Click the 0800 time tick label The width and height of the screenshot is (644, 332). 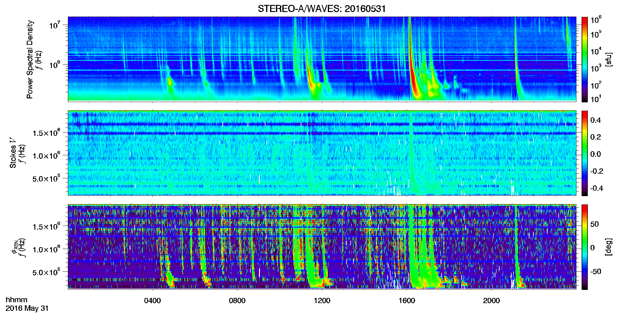[x=237, y=300]
